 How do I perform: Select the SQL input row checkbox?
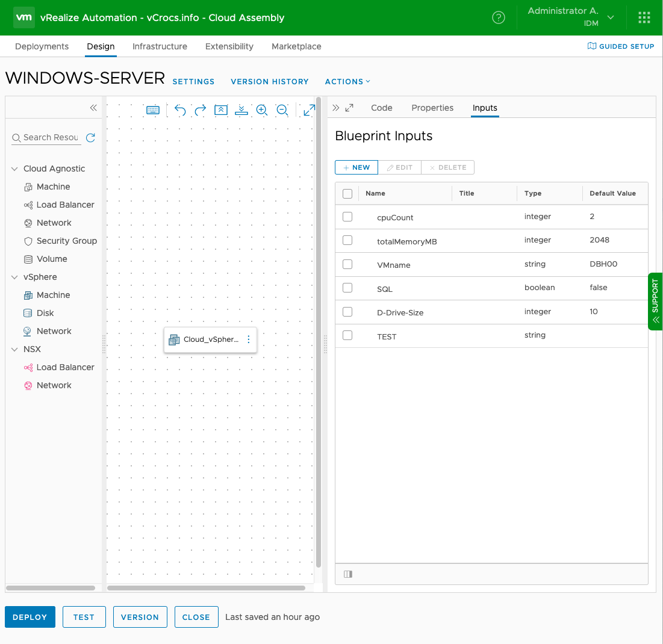[x=347, y=288]
